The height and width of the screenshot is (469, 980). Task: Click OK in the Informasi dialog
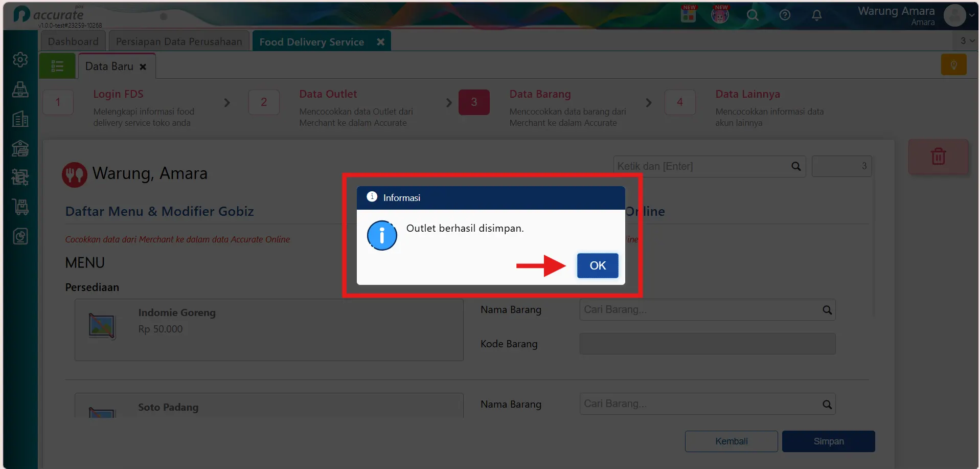click(597, 265)
